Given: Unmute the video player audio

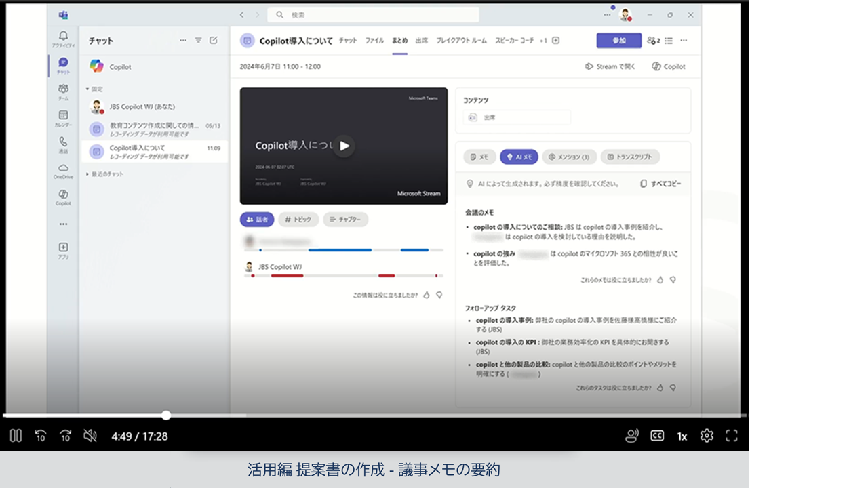Looking at the screenshot, I should pos(90,436).
